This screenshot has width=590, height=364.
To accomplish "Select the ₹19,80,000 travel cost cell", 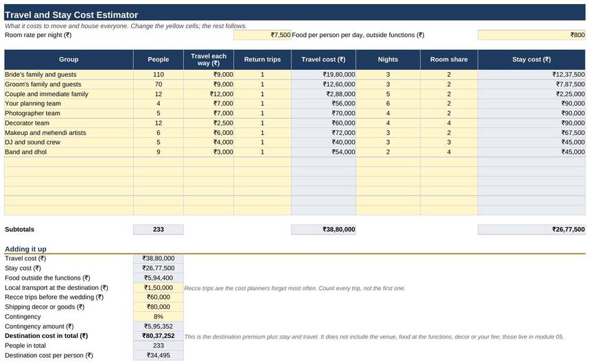I will 323,75.
